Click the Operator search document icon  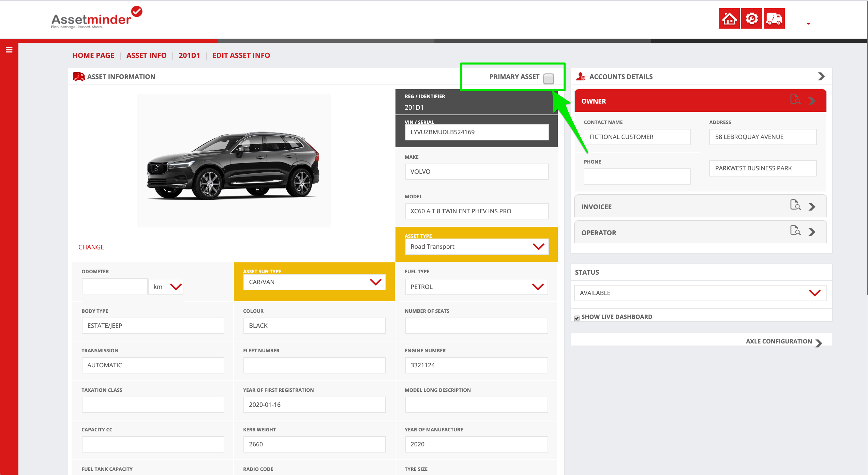(x=795, y=231)
